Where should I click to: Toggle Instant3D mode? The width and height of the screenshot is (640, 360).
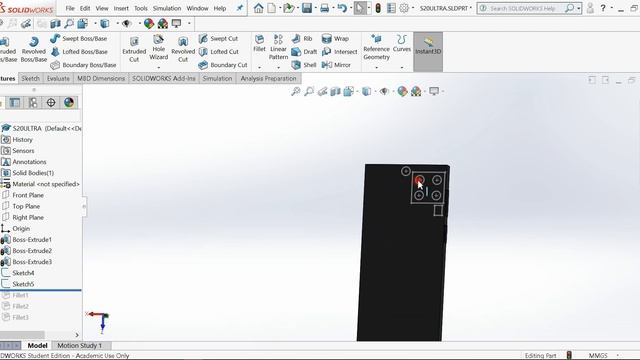(428, 46)
